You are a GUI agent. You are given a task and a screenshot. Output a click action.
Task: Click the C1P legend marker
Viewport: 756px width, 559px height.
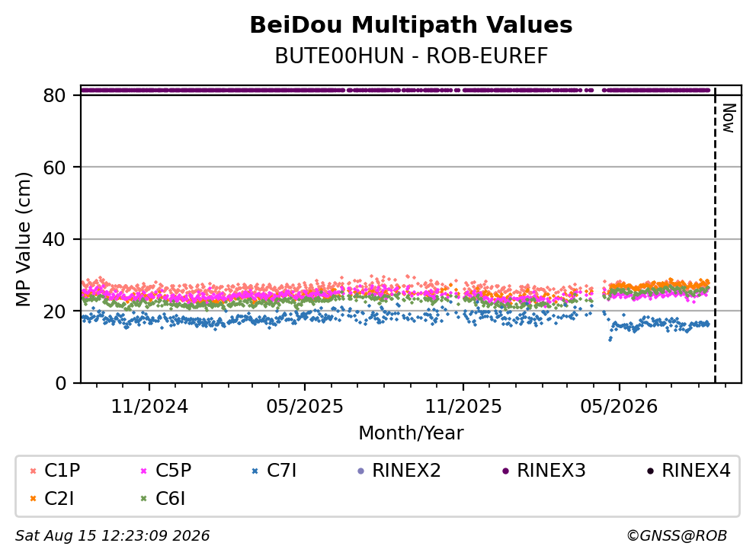pos(33,471)
